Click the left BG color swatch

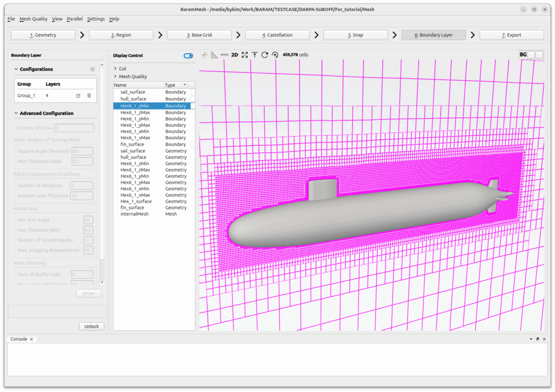pos(532,55)
